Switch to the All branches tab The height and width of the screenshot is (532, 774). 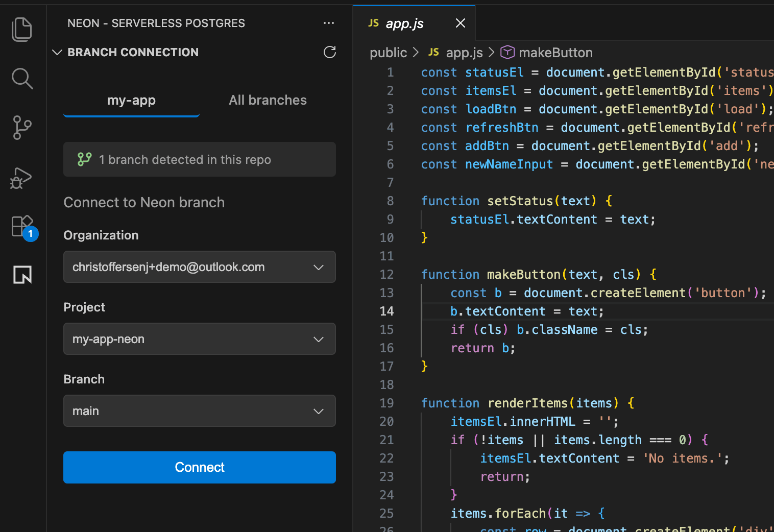[x=268, y=101]
